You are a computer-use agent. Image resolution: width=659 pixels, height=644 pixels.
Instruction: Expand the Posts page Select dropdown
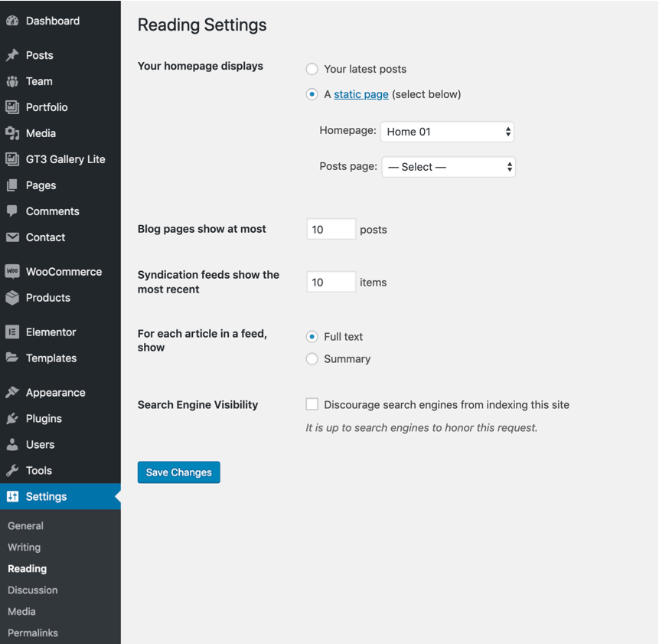(449, 167)
